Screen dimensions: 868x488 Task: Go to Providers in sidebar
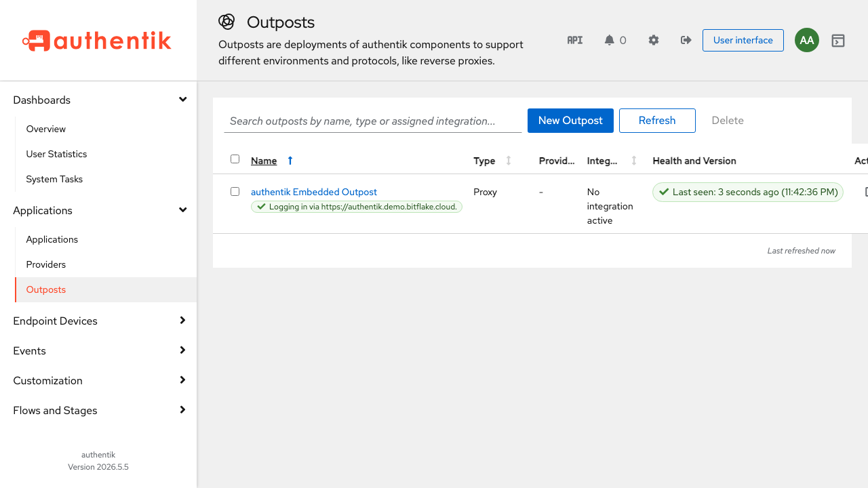click(46, 264)
